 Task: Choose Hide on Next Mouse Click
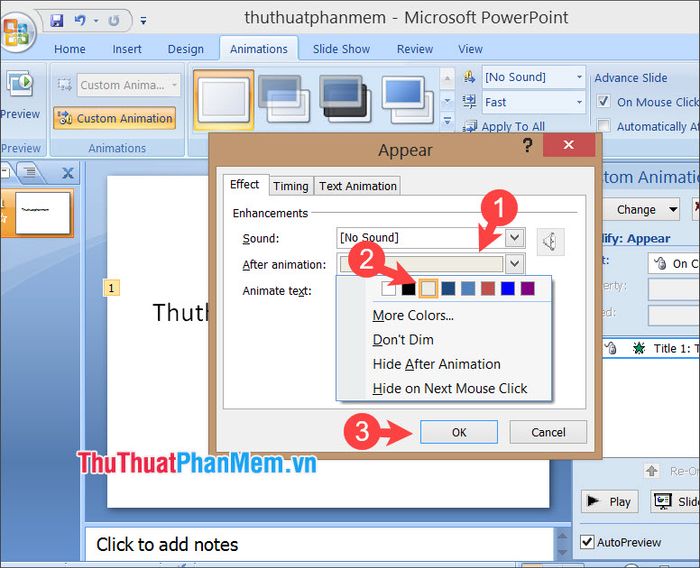point(450,388)
